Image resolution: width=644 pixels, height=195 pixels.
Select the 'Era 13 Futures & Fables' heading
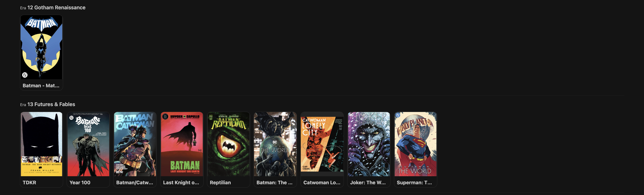(47, 104)
